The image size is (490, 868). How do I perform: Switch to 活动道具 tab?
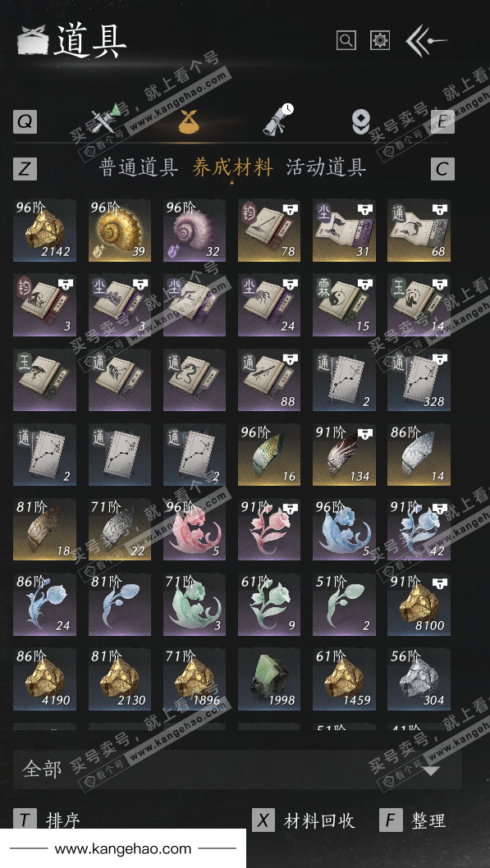(x=326, y=167)
